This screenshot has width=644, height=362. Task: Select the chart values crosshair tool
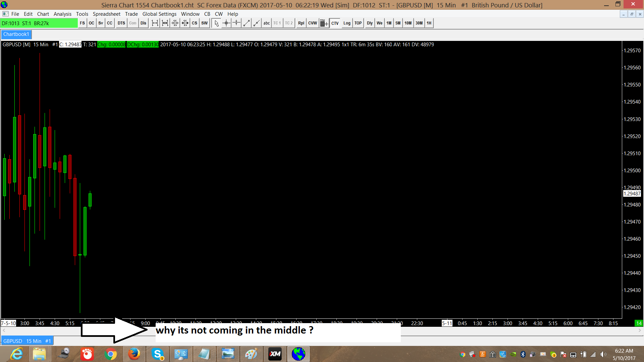[x=226, y=23]
